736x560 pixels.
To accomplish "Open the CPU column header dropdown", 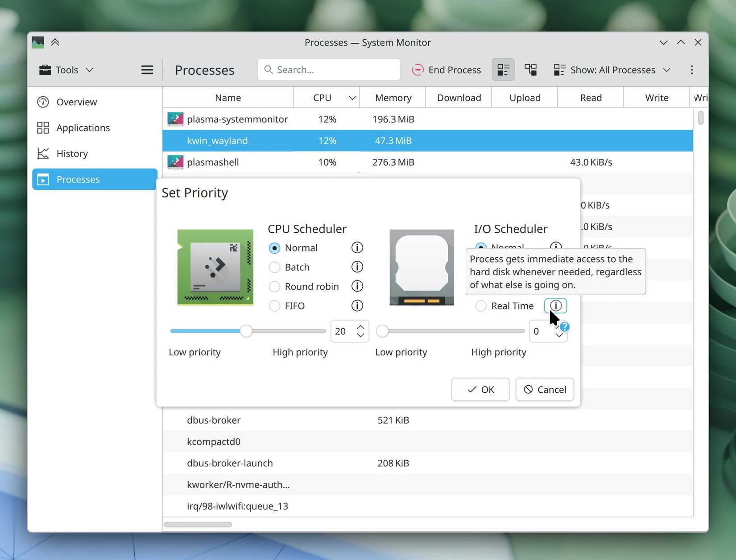I will pyautogui.click(x=352, y=97).
